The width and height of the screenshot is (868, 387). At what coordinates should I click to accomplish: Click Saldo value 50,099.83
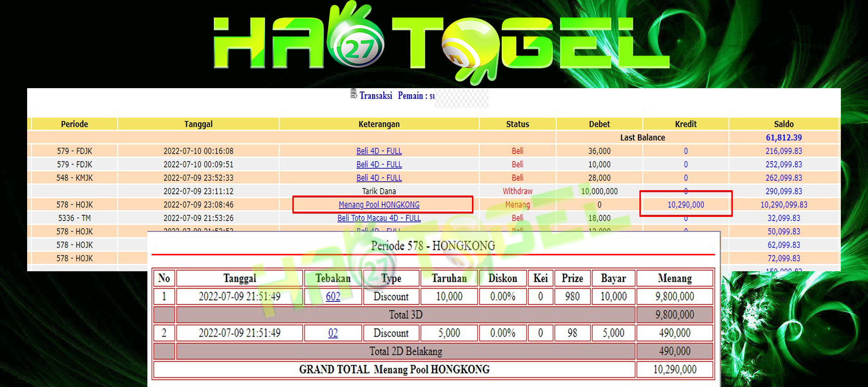(x=783, y=231)
